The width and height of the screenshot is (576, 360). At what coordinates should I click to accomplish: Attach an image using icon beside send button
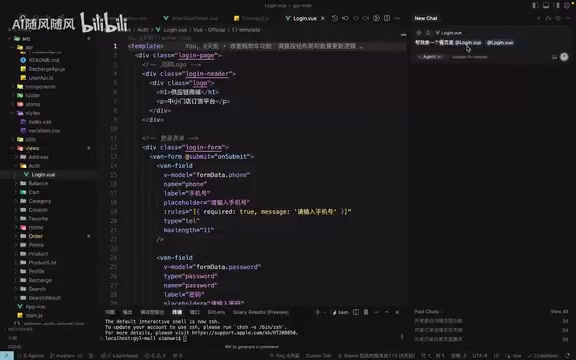[x=554, y=57]
